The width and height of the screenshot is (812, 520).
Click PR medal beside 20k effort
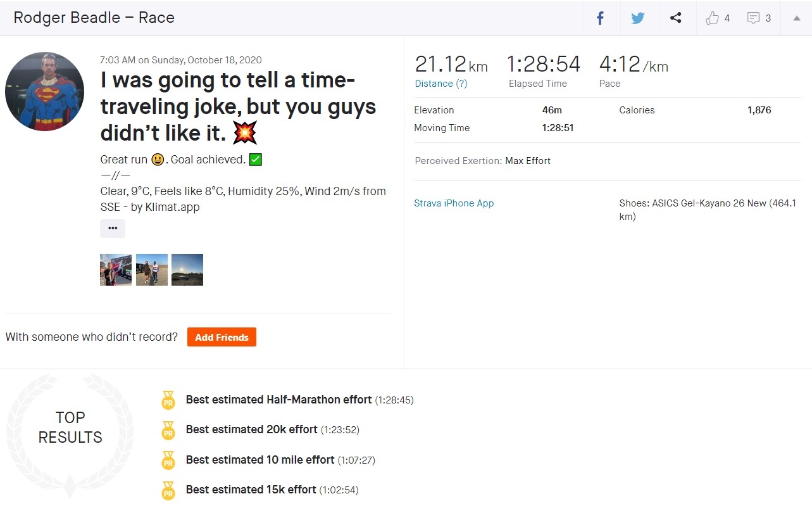[x=168, y=431]
